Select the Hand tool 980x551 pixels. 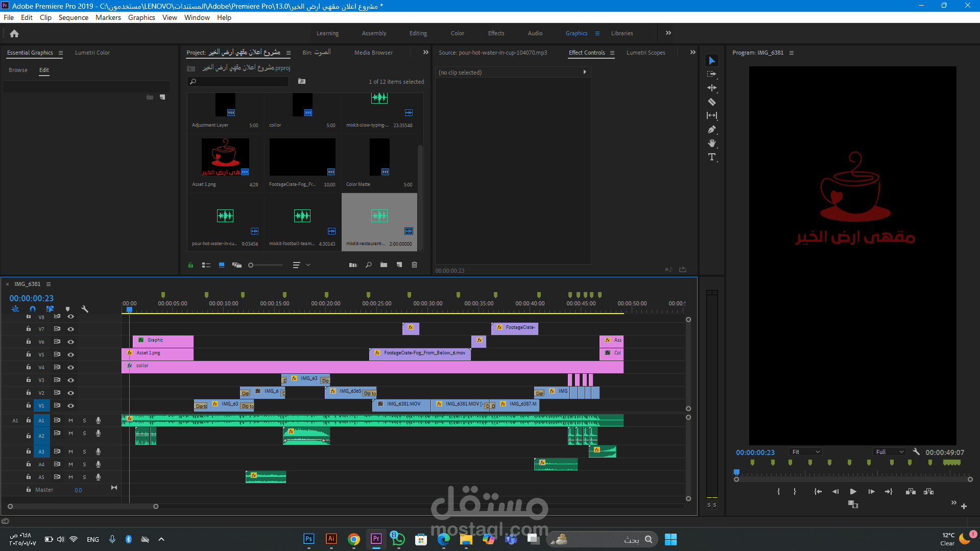(x=712, y=143)
